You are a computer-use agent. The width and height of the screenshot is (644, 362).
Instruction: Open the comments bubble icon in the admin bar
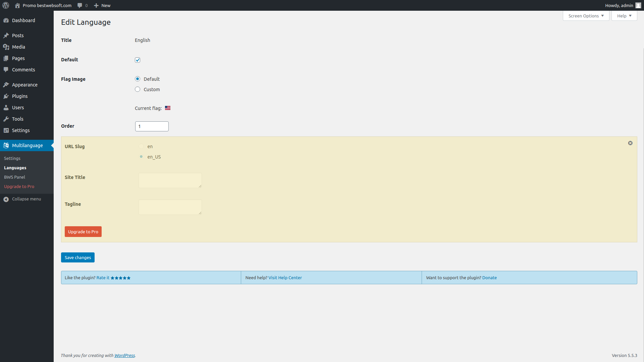(80, 5)
